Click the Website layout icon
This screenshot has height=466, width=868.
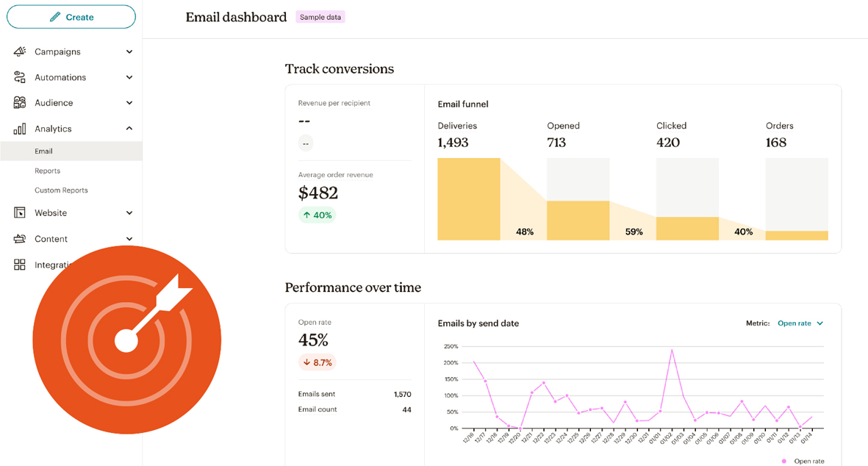click(x=19, y=212)
